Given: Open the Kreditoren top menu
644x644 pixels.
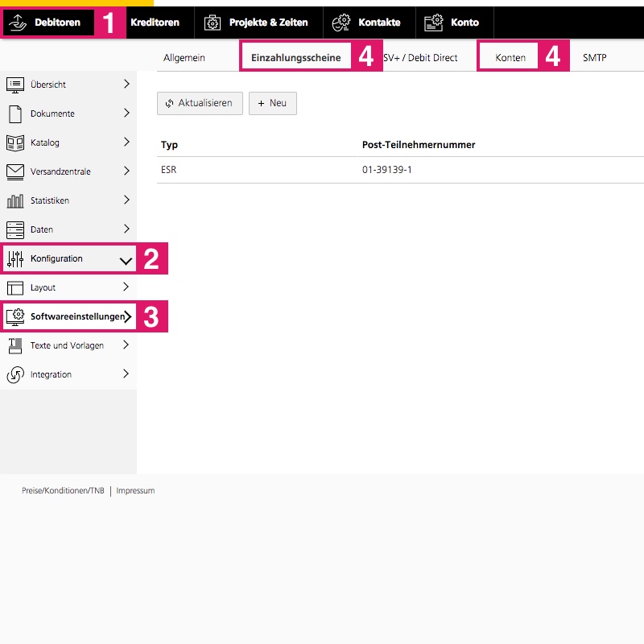Looking at the screenshot, I should pyautogui.click(x=155, y=23).
